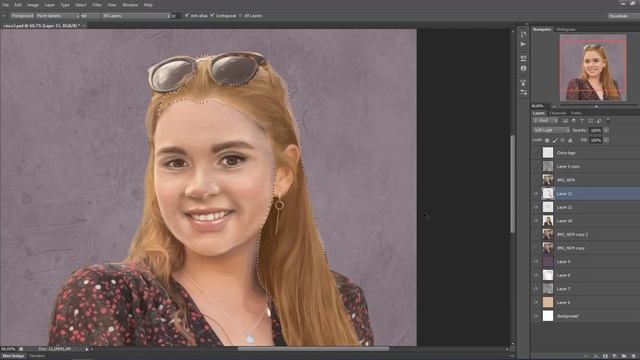Image resolution: width=640 pixels, height=360 pixels.
Task: Click the Fill percentage field
Action: pos(596,140)
